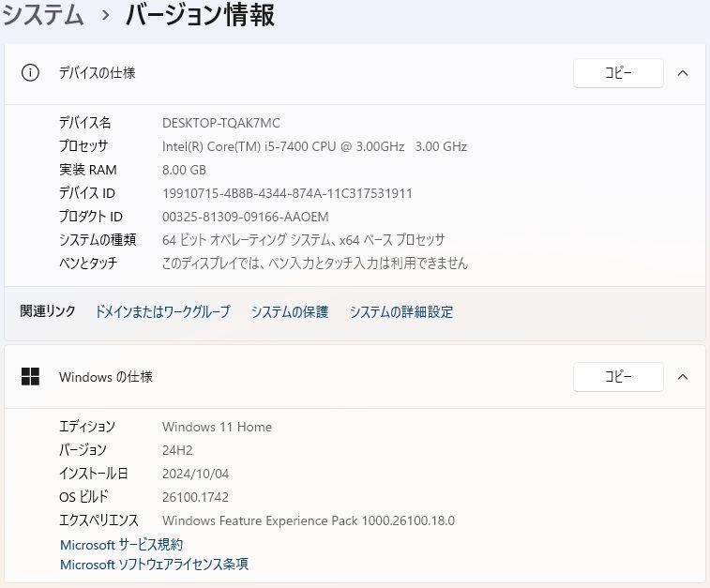Click the Windows の仕様 section title

pyautogui.click(x=105, y=377)
